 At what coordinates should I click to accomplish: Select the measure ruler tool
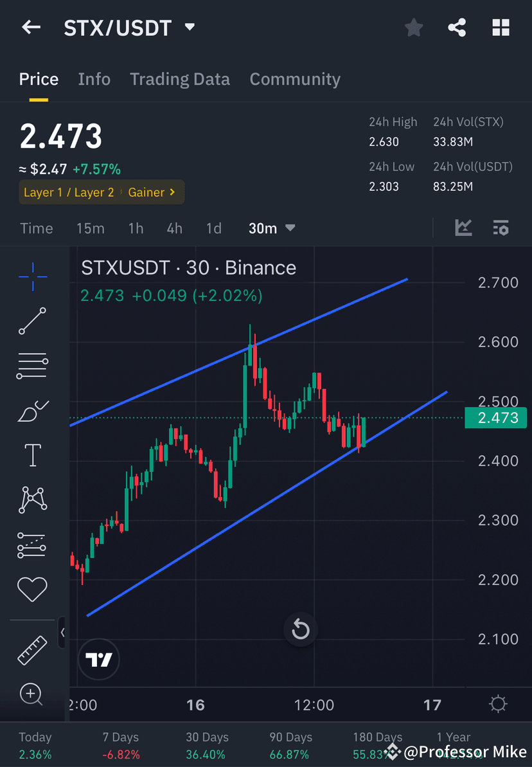pos(32,649)
